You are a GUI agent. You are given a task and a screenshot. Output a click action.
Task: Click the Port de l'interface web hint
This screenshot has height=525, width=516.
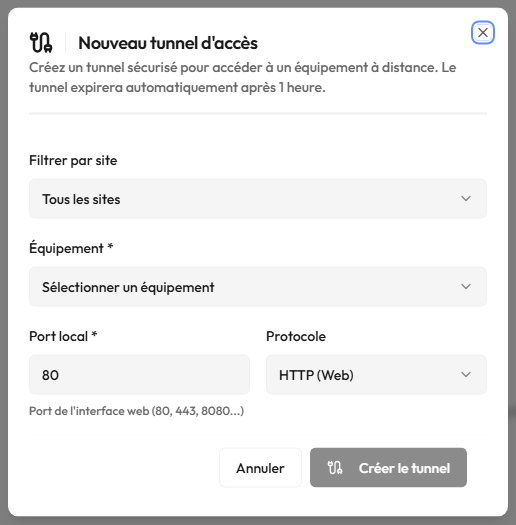click(136, 411)
